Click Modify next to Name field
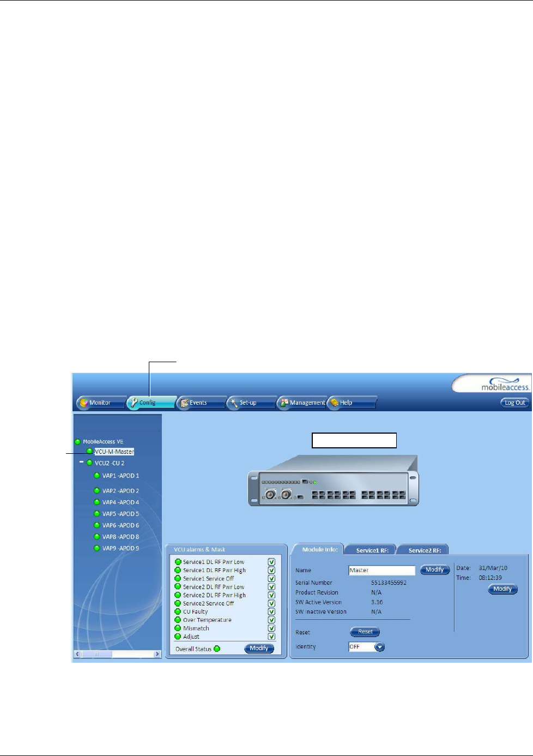 434,570
